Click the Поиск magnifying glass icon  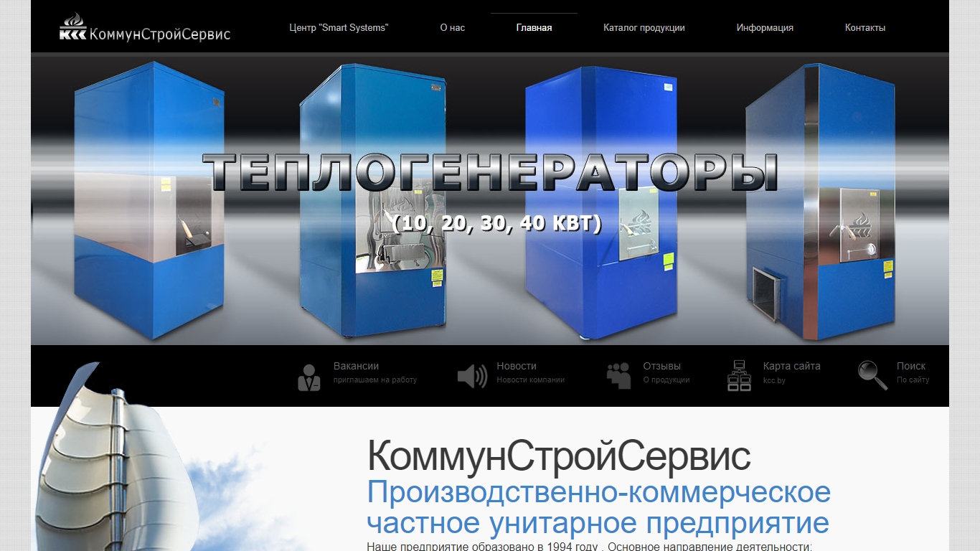(x=872, y=375)
